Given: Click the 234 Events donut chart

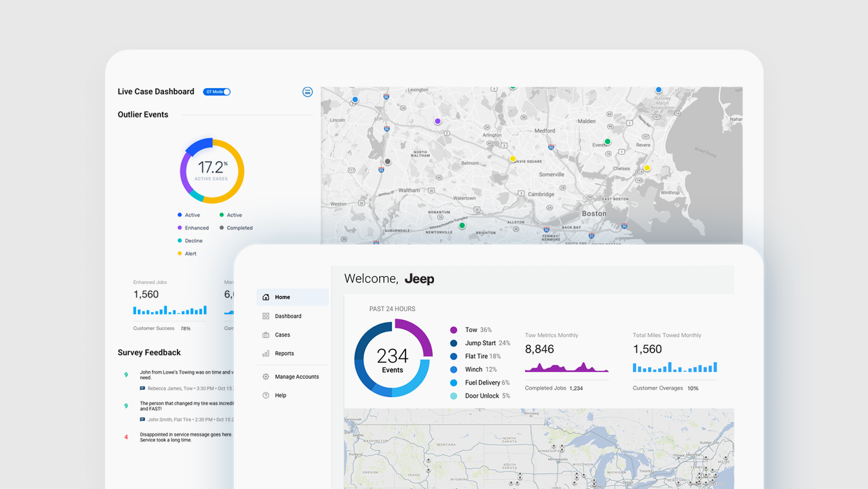Looking at the screenshot, I should (393, 358).
